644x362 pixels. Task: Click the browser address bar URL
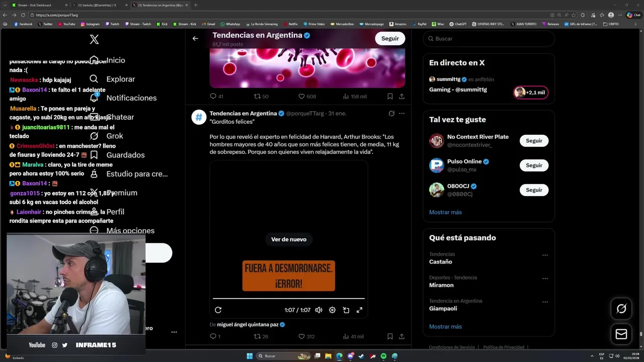(x=57, y=15)
